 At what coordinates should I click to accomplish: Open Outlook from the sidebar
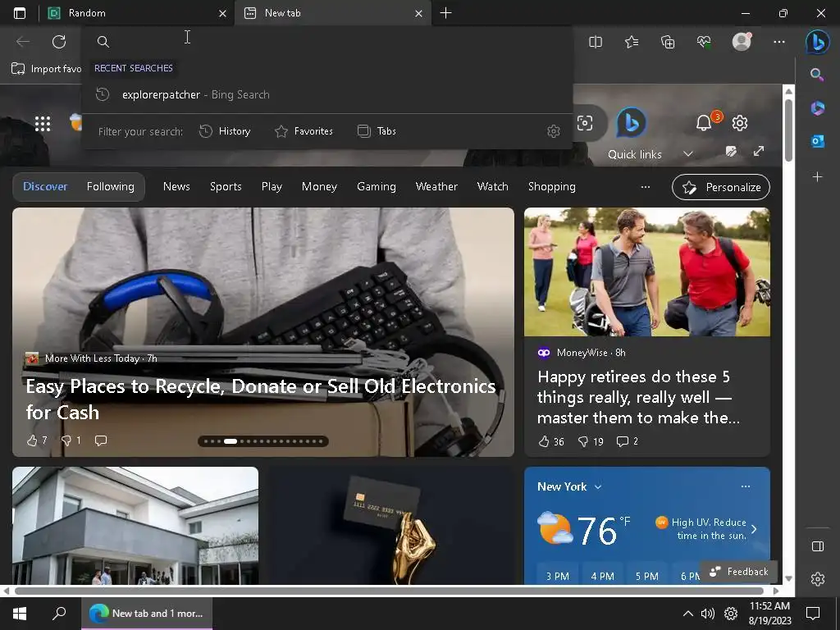click(x=817, y=141)
